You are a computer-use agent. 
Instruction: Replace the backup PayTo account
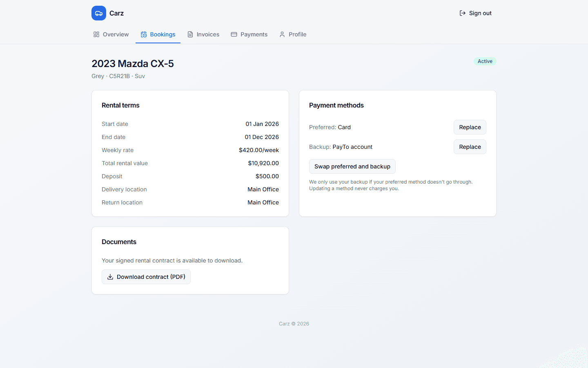pyautogui.click(x=470, y=147)
